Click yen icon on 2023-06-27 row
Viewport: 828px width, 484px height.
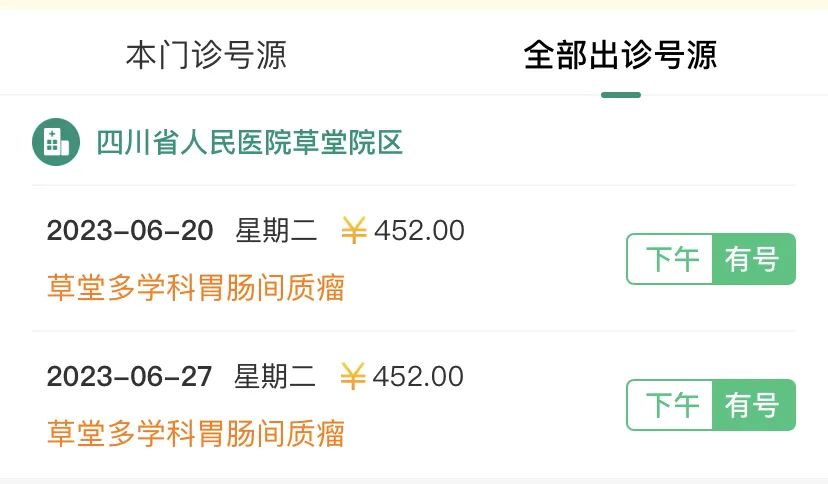(x=353, y=376)
